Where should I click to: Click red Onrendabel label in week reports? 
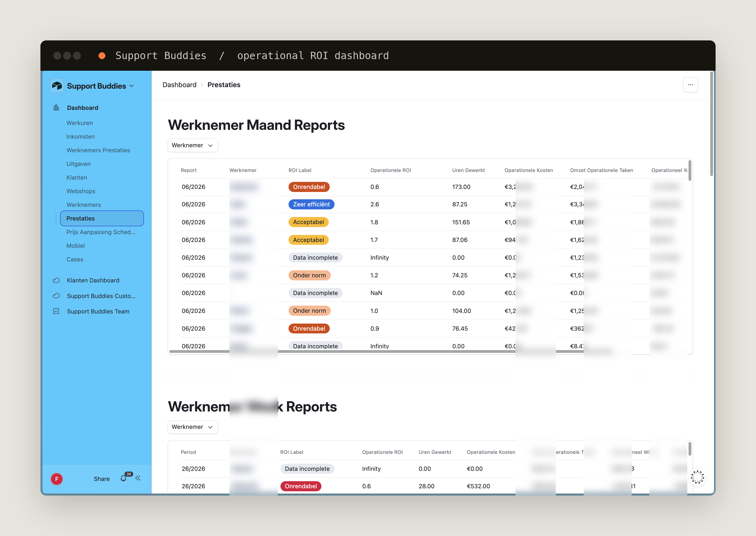pyautogui.click(x=301, y=486)
